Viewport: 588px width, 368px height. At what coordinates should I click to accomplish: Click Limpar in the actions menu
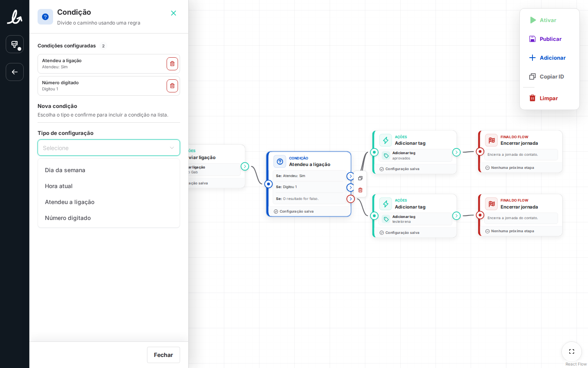(x=550, y=98)
